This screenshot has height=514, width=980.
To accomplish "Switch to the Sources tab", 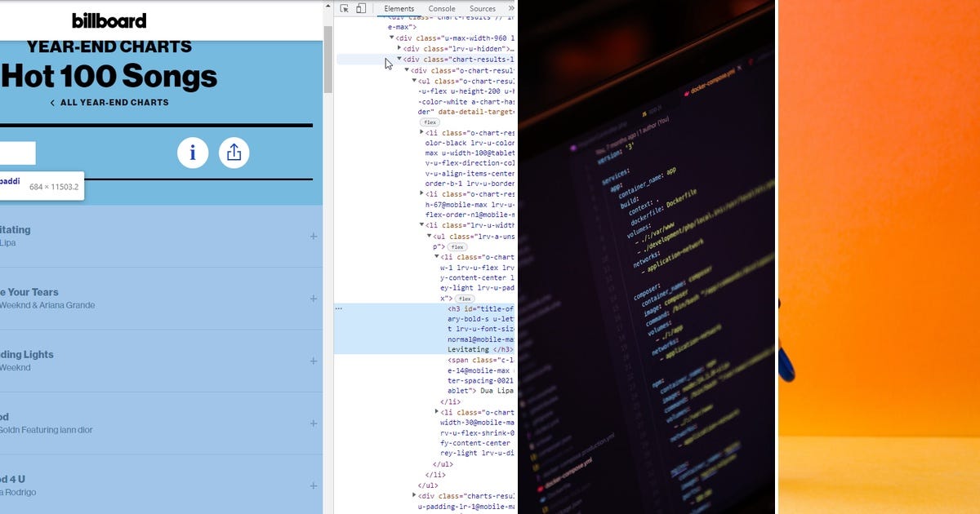I will click(x=483, y=8).
